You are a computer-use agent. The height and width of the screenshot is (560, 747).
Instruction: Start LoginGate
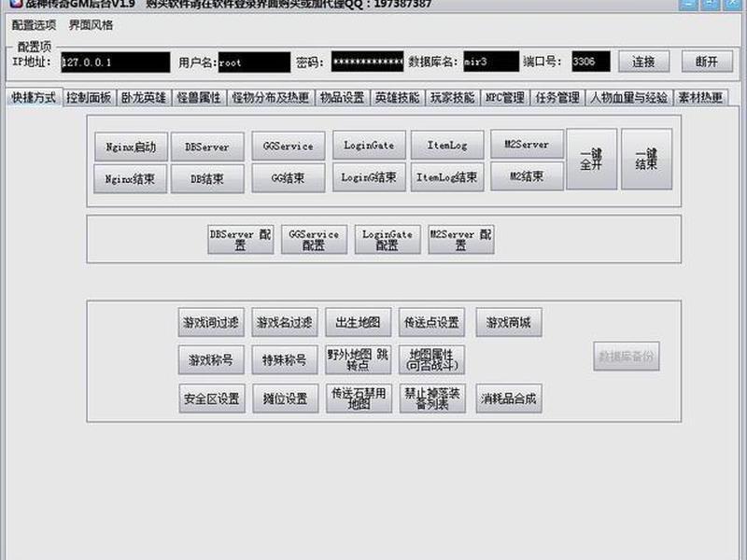[369, 145]
